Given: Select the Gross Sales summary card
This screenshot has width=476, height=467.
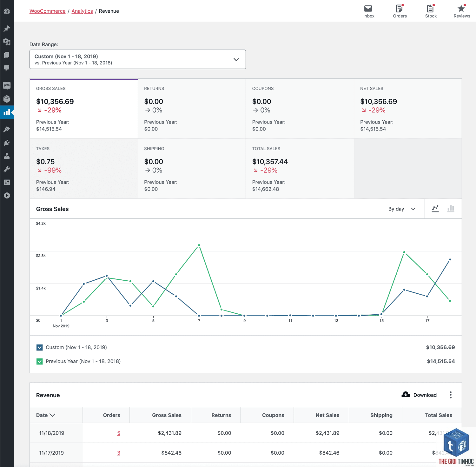Looking at the screenshot, I should (84, 109).
